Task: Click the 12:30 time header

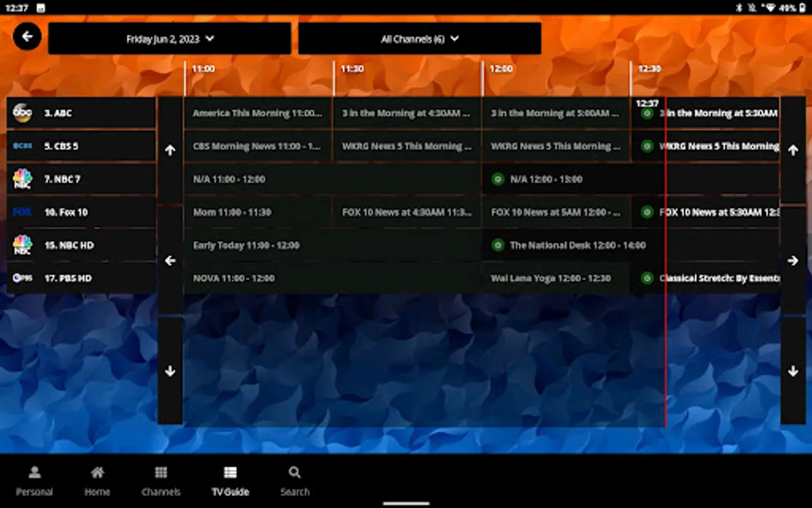Action: (x=649, y=69)
